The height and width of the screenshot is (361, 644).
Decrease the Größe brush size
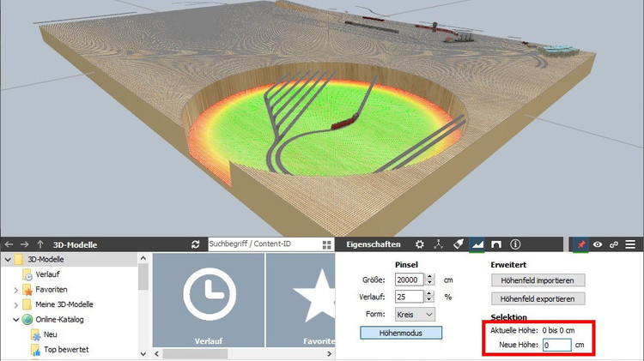pos(429,283)
